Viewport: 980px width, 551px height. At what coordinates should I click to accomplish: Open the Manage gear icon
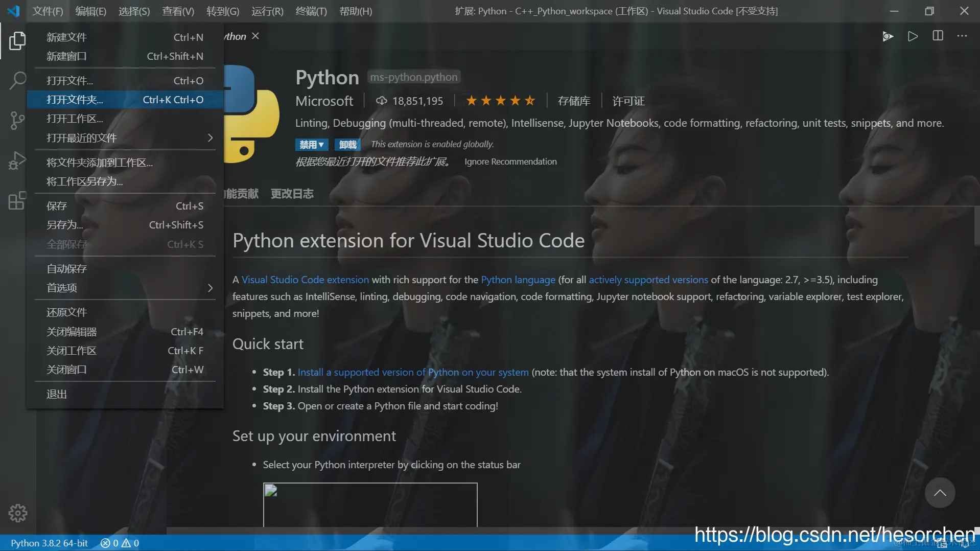(x=17, y=513)
